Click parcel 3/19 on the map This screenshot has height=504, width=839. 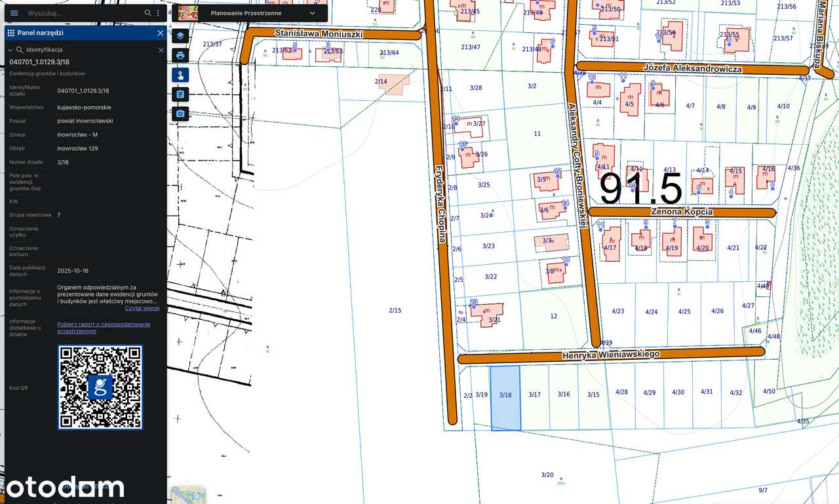click(x=481, y=395)
